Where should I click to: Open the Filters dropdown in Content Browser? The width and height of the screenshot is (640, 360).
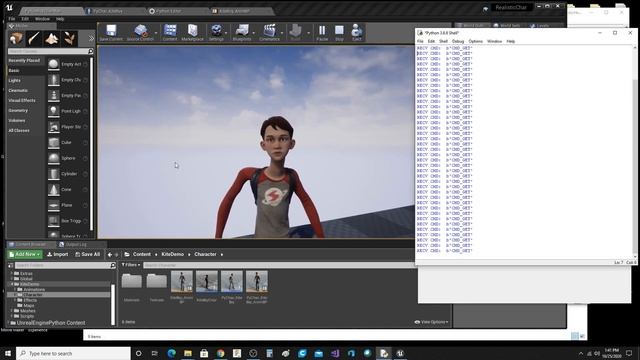tap(131, 265)
